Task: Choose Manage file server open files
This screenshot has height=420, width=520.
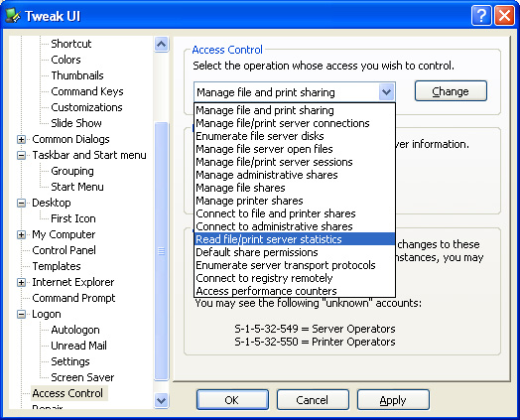Action: pyautogui.click(x=295, y=149)
